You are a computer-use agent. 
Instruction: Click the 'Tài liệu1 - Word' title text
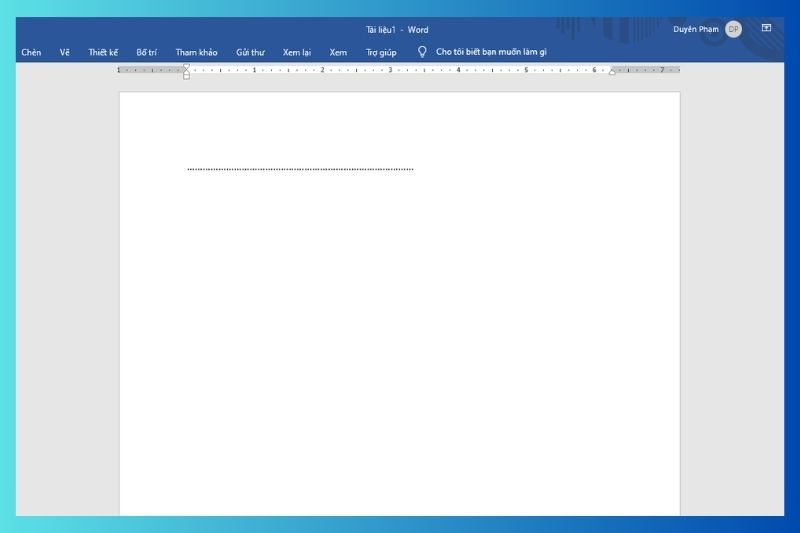[x=397, y=30]
